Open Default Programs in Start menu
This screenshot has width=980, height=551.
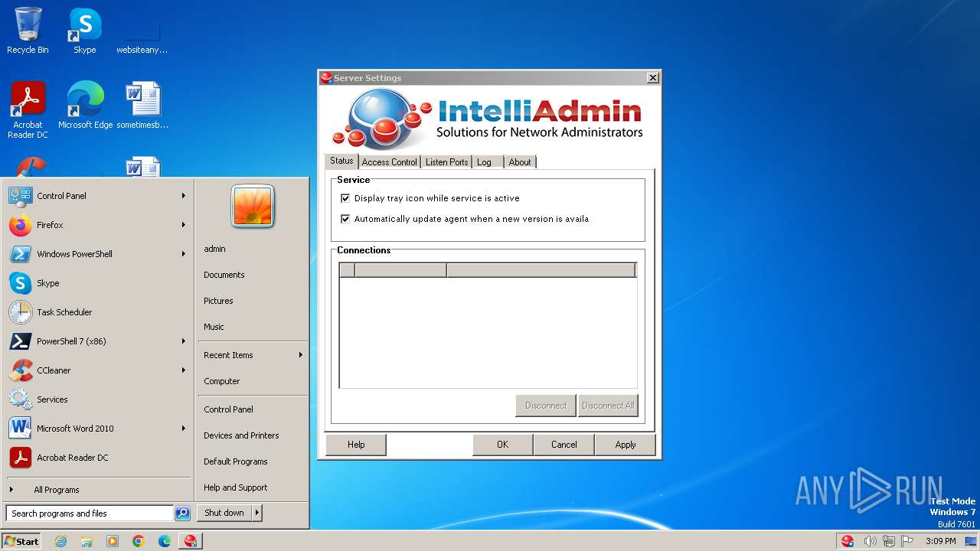pyautogui.click(x=253, y=461)
